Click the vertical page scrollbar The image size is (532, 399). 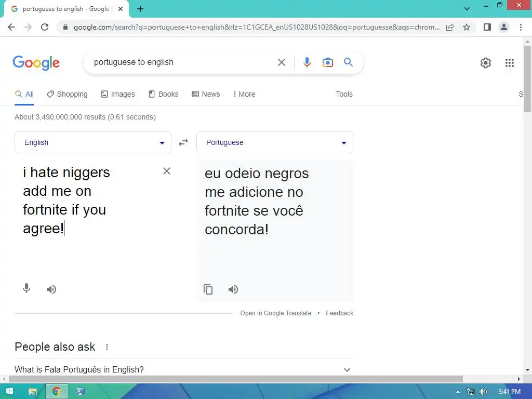527,79
